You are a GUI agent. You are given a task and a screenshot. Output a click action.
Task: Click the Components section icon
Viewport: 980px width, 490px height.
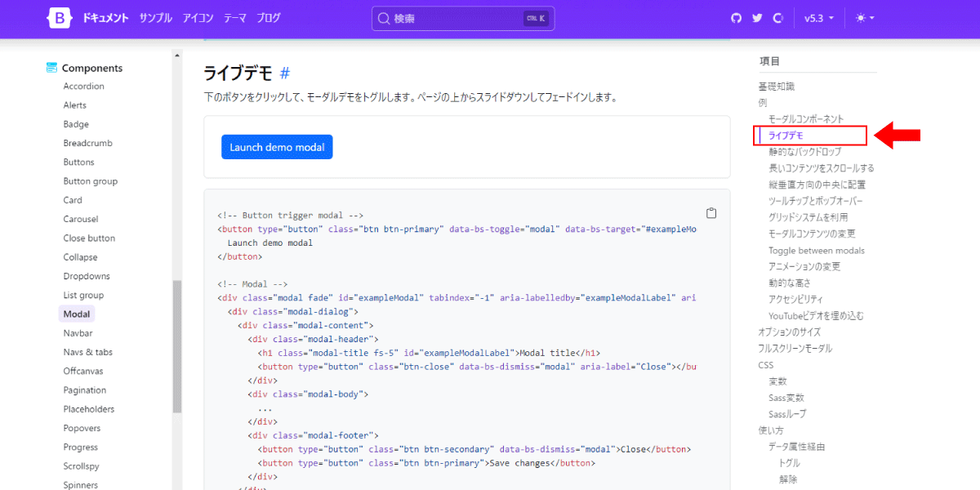[x=51, y=68]
